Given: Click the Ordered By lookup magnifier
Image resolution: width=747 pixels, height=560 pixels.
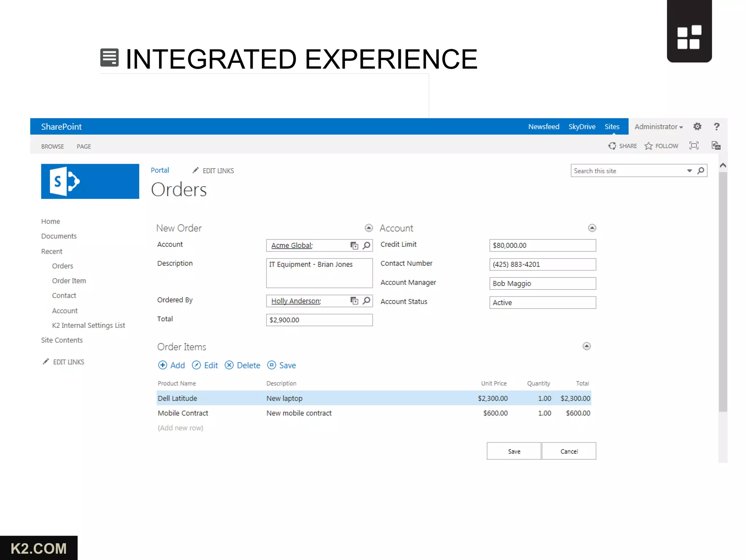Looking at the screenshot, I should click(x=367, y=301).
